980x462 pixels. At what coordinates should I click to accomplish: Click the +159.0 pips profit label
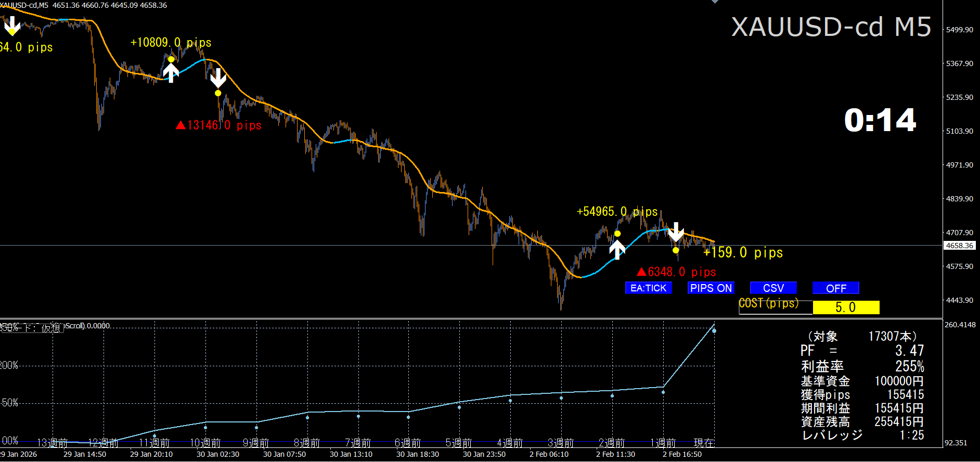tap(743, 252)
